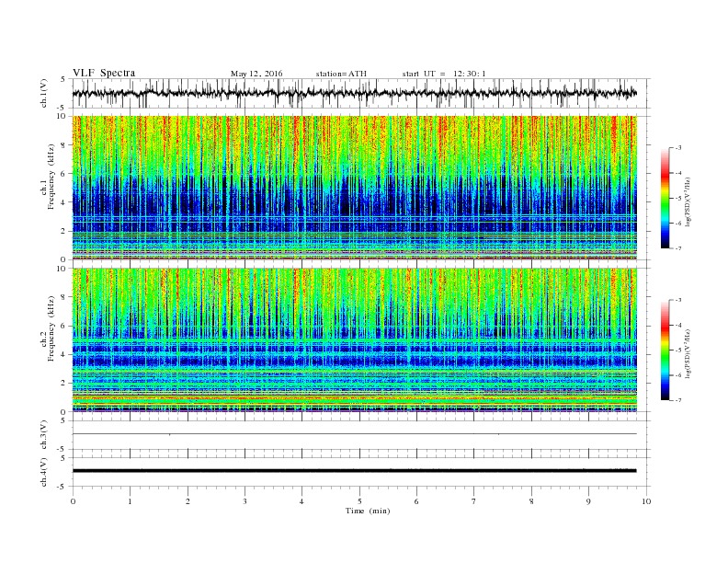Click the 'Time (min)' x-axis label
Screen dimensions: 728x563
pos(368,511)
